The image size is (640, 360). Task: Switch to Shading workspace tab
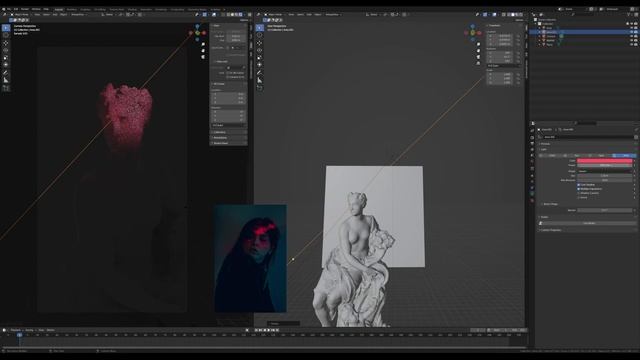132,9
